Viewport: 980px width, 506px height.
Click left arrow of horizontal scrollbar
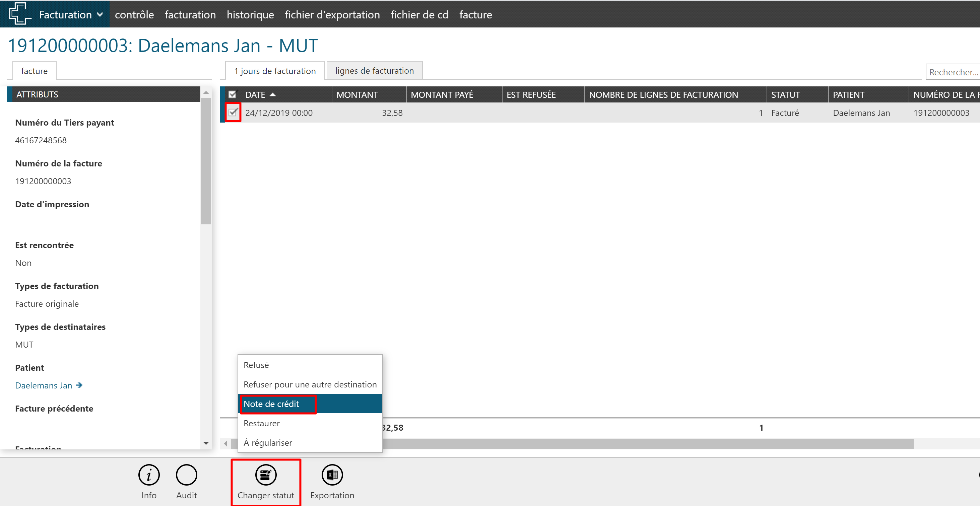coord(225,443)
